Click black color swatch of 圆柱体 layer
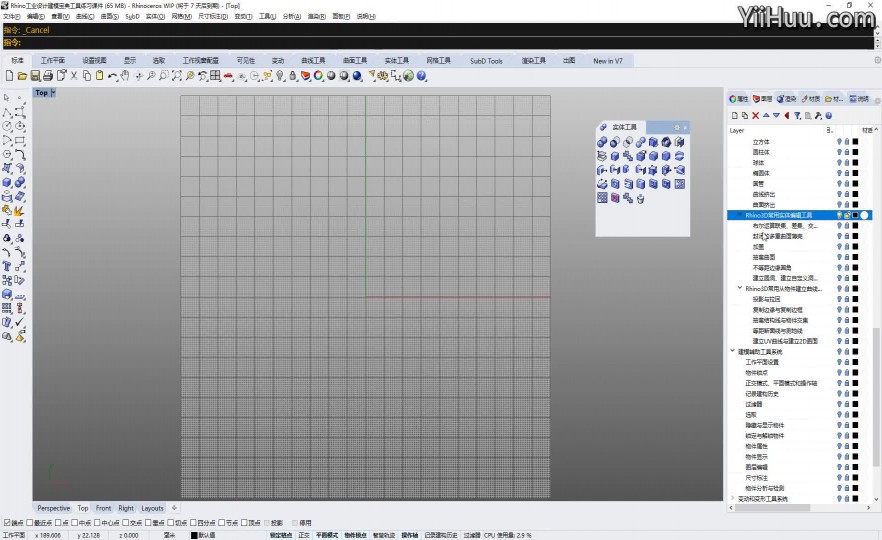The width and height of the screenshot is (882, 540). click(855, 152)
